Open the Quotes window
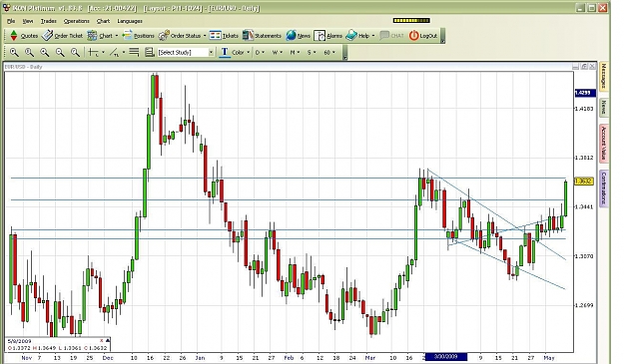Screen dimensions: 624x364 [24, 36]
